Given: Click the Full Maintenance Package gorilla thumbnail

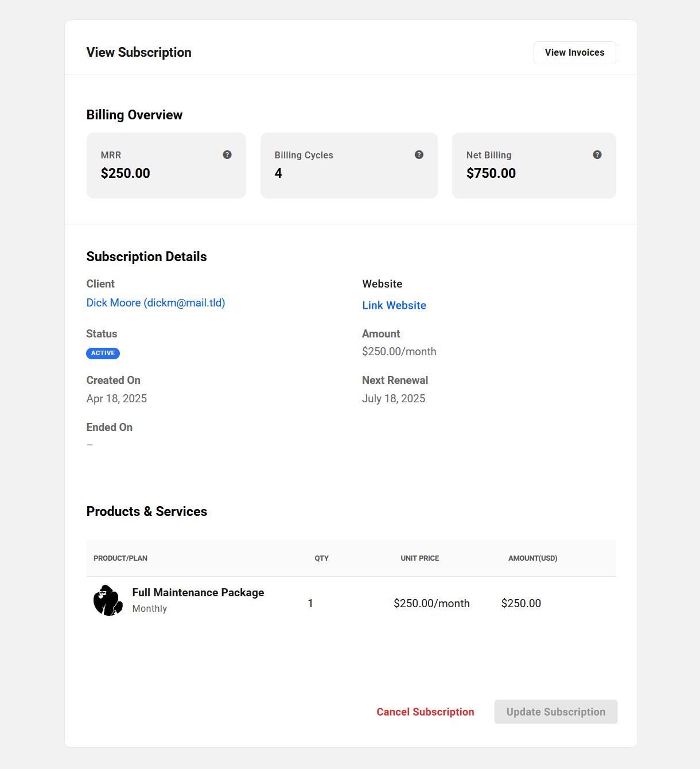Looking at the screenshot, I should [x=108, y=600].
